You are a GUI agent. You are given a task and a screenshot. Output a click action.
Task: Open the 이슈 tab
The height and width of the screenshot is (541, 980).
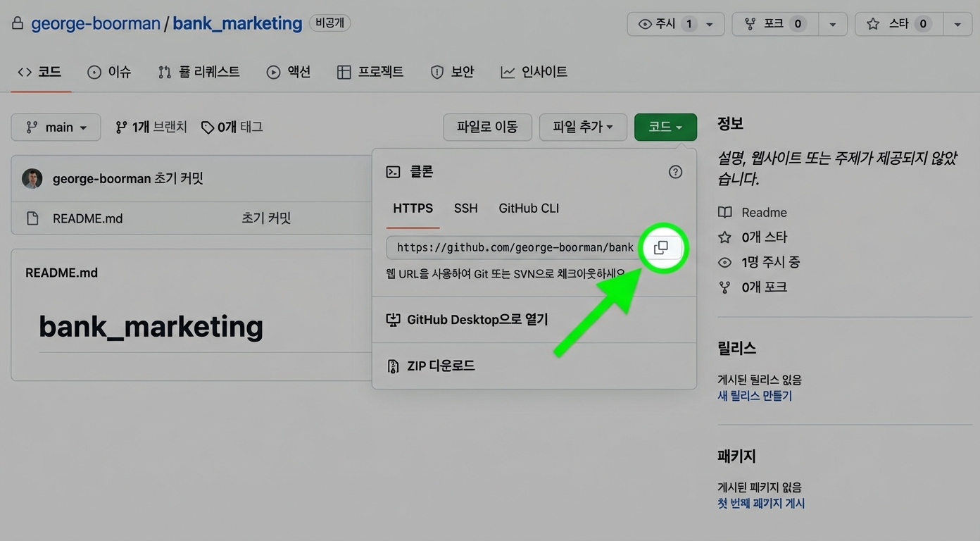coord(109,72)
